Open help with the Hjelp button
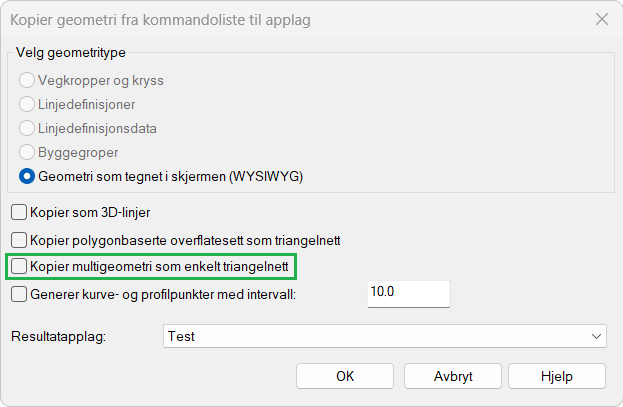 [556, 376]
